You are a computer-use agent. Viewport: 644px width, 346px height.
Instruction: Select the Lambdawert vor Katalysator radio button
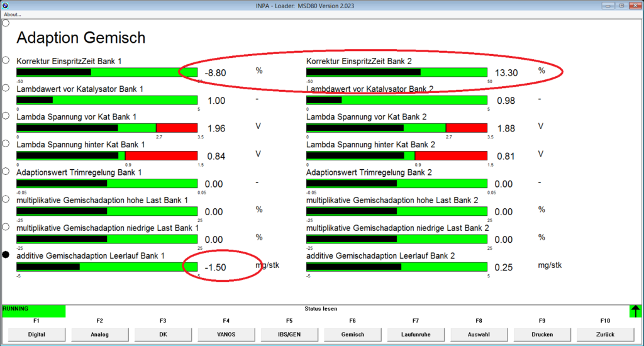6,88
